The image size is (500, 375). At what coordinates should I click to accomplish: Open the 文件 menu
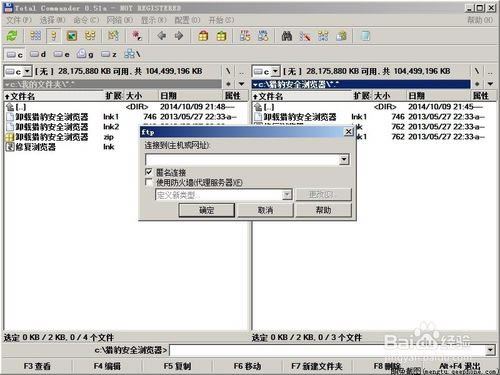[x=19, y=20]
